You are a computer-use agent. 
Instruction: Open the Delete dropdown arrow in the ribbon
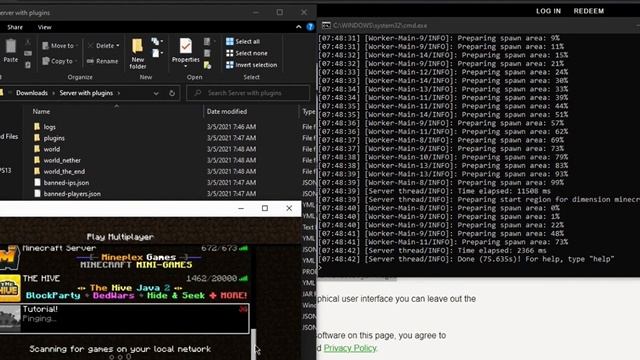tap(118, 46)
